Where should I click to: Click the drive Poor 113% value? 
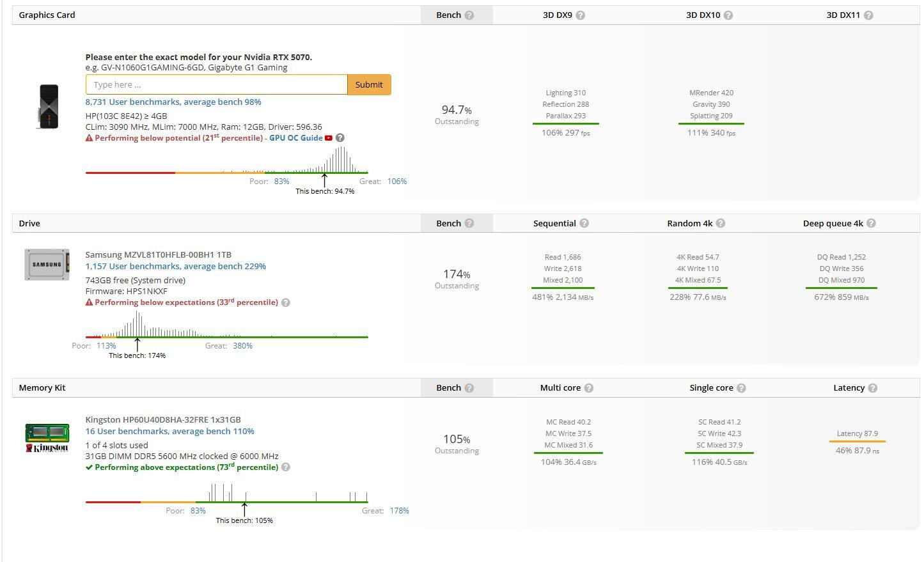106,346
